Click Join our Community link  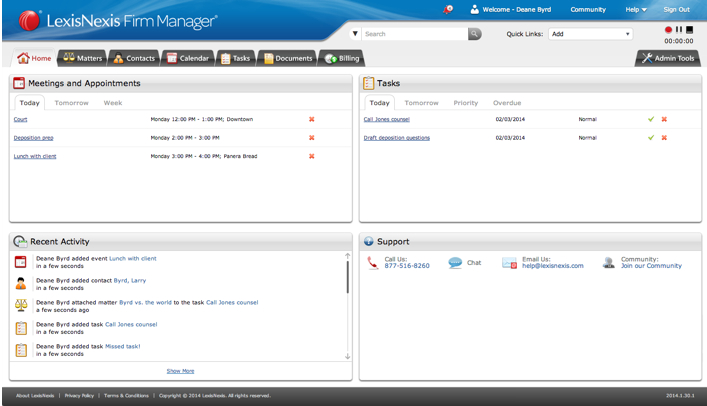tap(651, 266)
